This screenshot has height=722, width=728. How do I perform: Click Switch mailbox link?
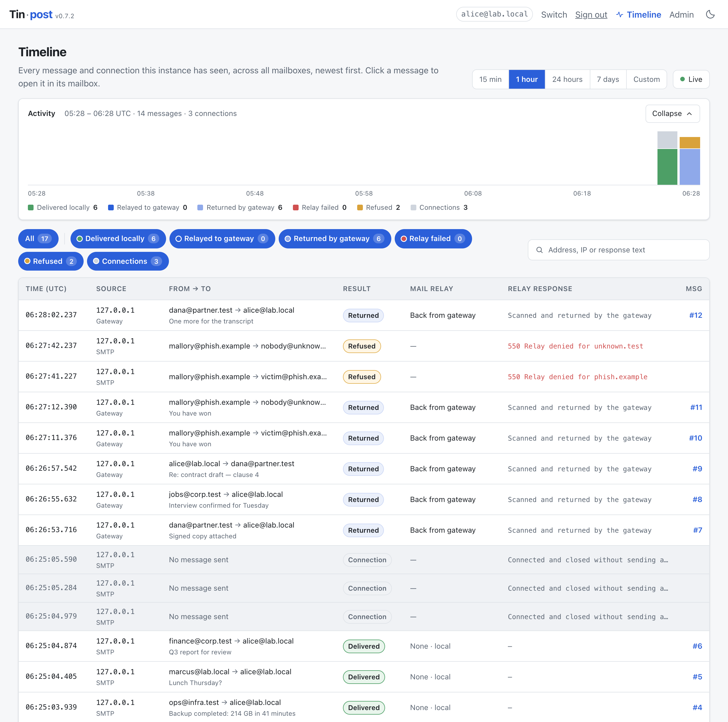(554, 15)
